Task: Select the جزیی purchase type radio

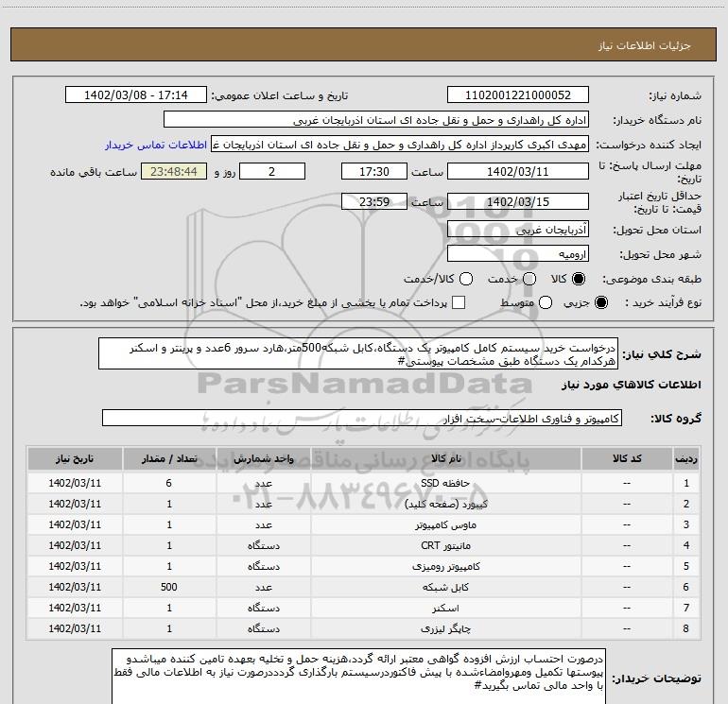Action: click(600, 303)
